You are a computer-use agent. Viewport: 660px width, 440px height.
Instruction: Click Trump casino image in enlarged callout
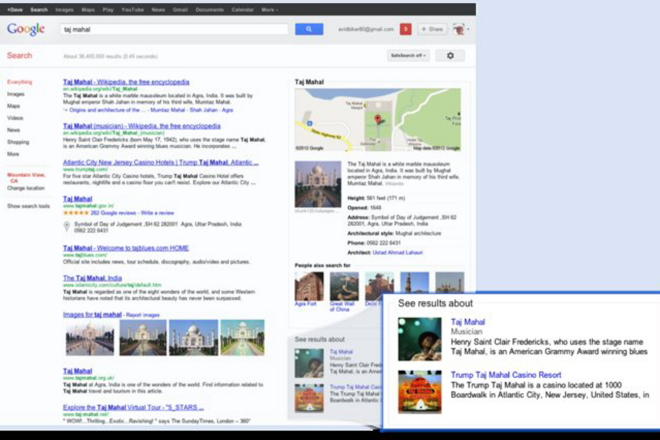click(x=420, y=392)
